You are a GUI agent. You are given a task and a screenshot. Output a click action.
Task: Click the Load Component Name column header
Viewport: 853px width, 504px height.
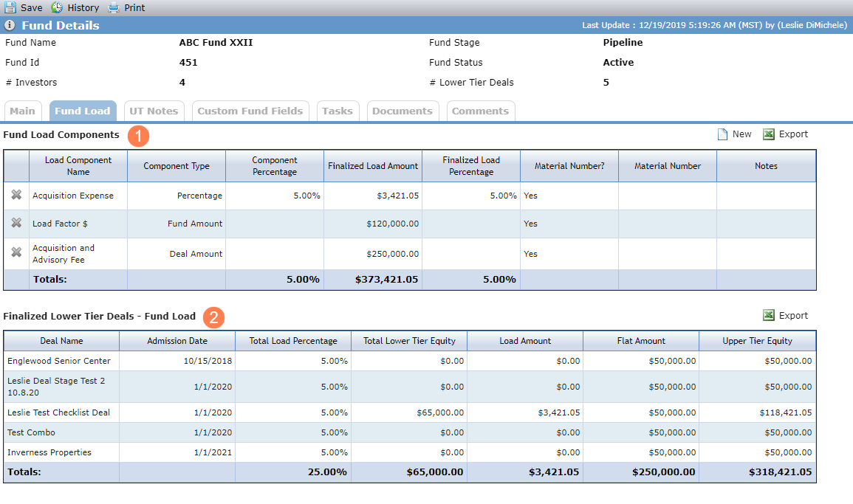pos(78,166)
